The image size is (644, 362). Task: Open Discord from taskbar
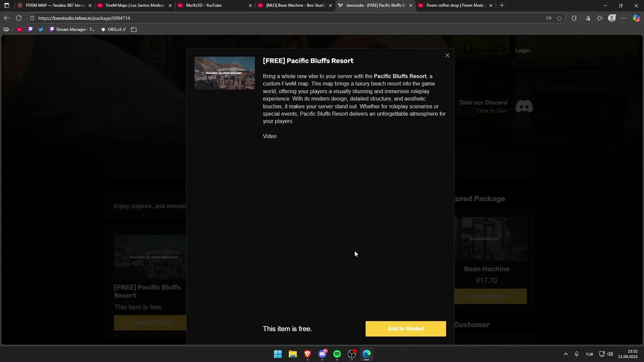(323, 354)
